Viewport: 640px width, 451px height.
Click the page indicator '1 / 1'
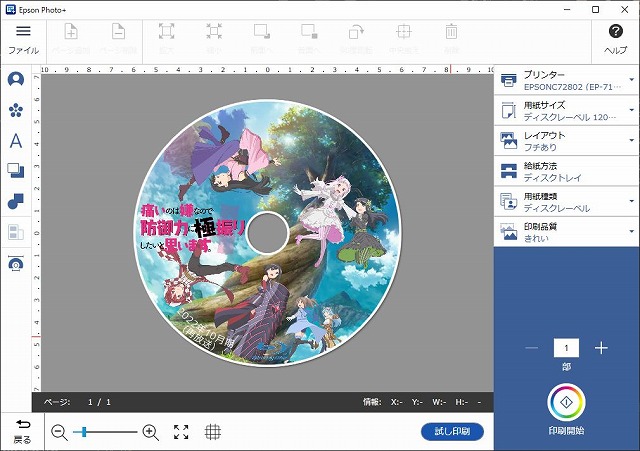click(99, 402)
